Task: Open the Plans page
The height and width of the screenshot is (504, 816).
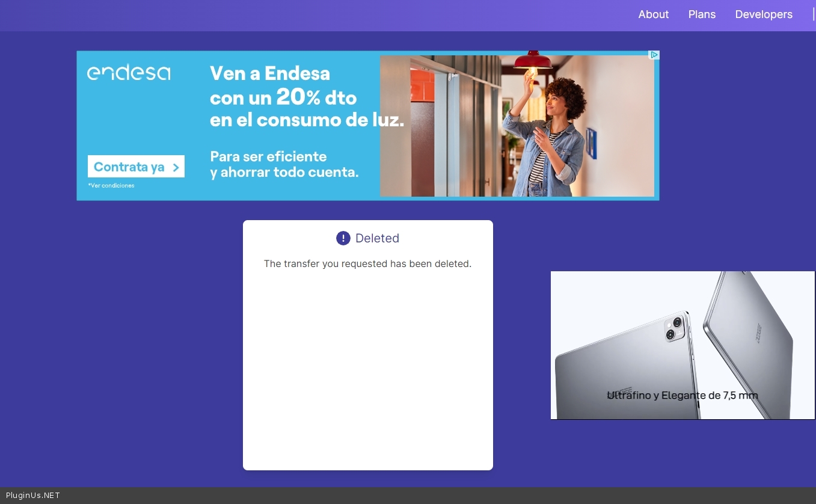Action: [x=702, y=14]
